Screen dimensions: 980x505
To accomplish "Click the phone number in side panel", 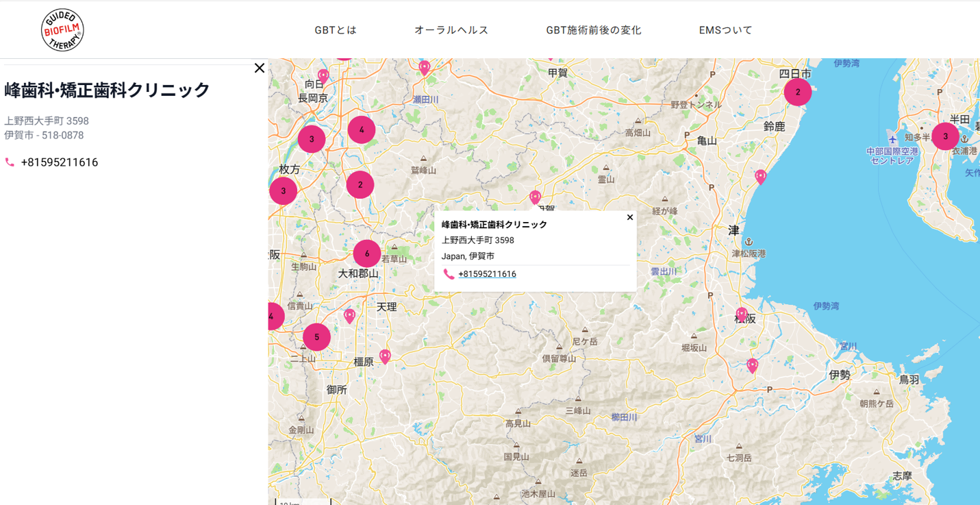I will (x=59, y=162).
